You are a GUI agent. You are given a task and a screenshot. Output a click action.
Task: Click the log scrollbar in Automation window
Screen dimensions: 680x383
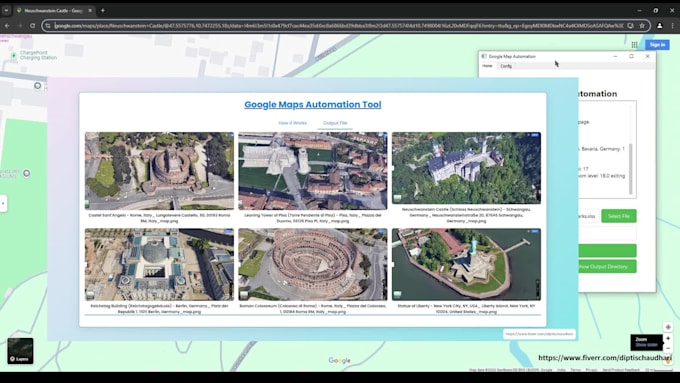(x=630, y=169)
